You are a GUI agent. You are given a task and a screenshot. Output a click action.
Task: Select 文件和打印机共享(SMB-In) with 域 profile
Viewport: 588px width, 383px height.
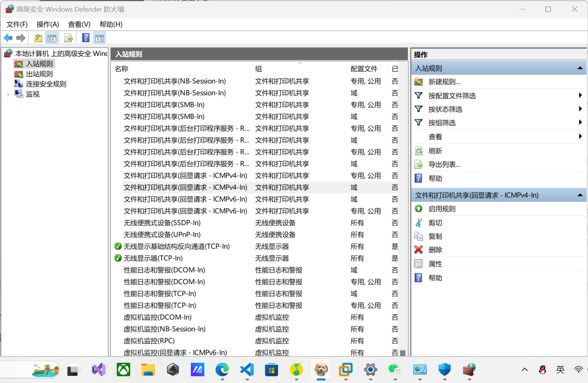pos(164,117)
